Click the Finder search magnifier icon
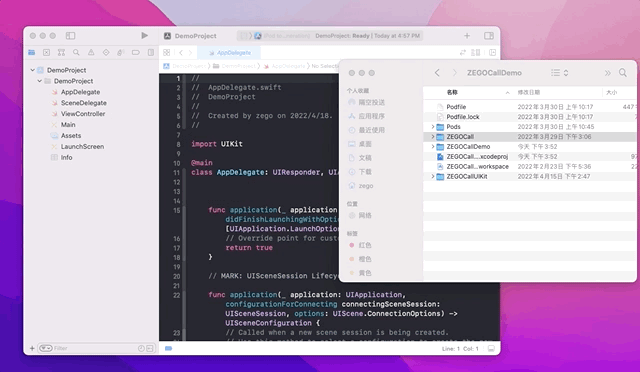The height and width of the screenshot is (372, 640). coord(622,73)
